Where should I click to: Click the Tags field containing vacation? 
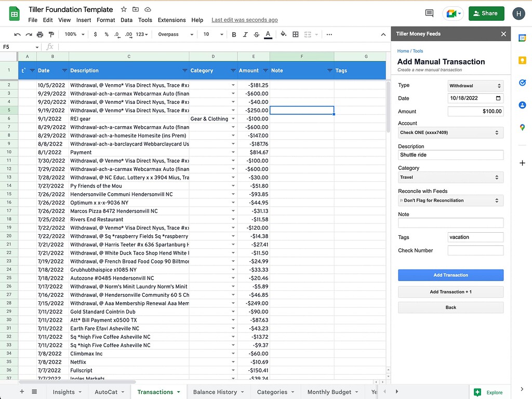click(475, 237)
